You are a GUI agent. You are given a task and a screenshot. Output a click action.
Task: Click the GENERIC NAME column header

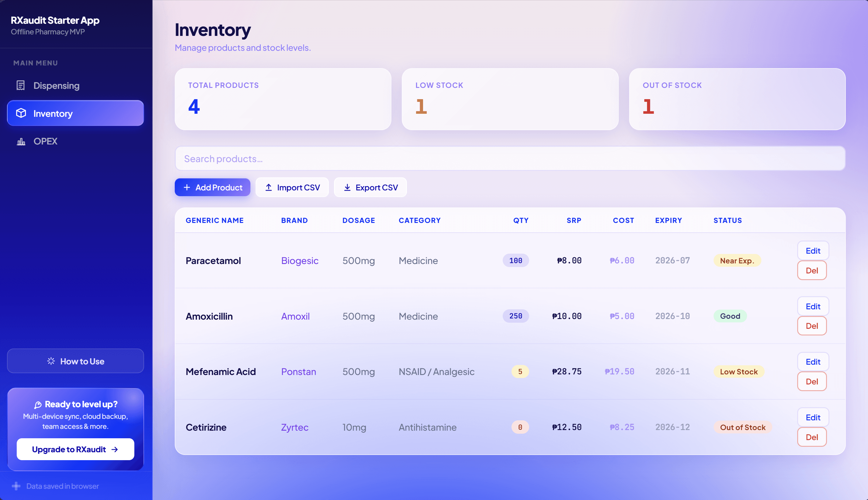pos(215,220)
